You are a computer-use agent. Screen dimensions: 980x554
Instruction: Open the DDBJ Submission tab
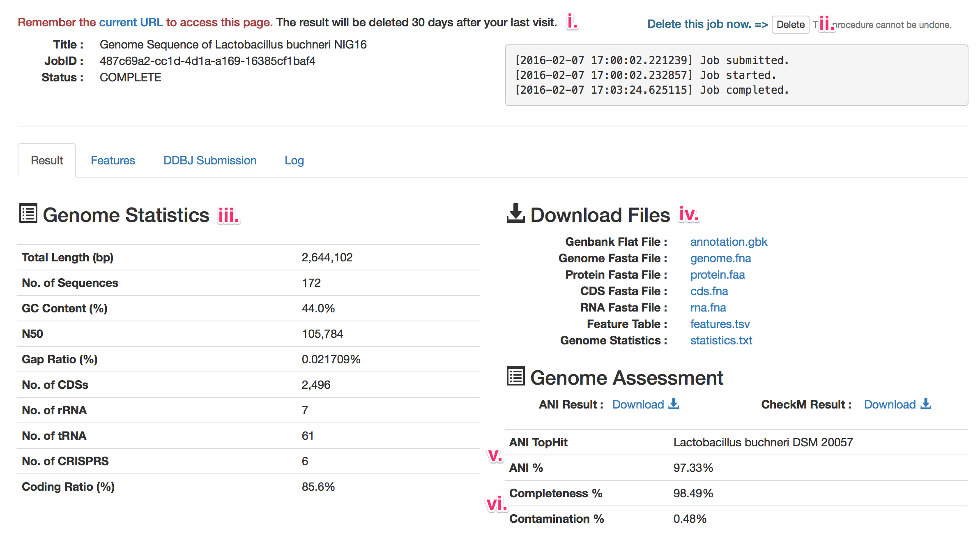pos(210,160)
